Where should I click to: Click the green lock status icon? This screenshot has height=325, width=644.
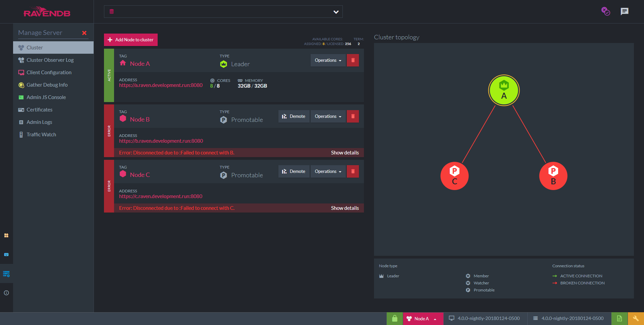click(x=394, y=319)
